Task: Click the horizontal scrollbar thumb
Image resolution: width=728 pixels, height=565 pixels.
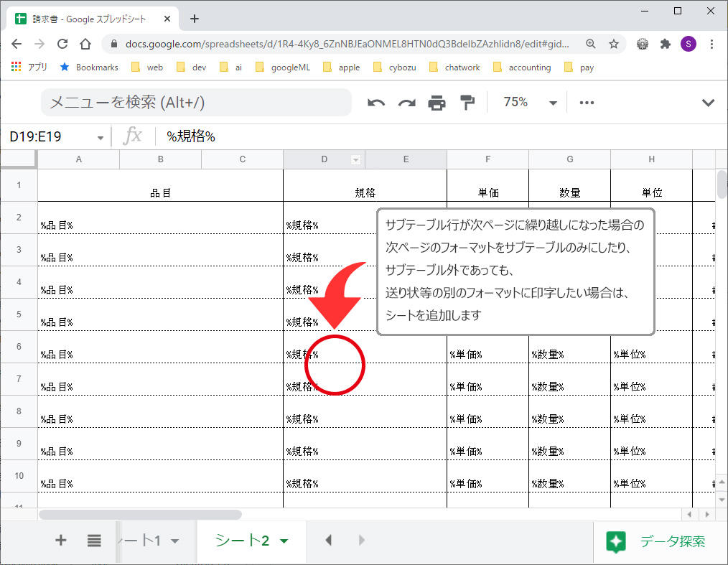Action: [140, 515]
